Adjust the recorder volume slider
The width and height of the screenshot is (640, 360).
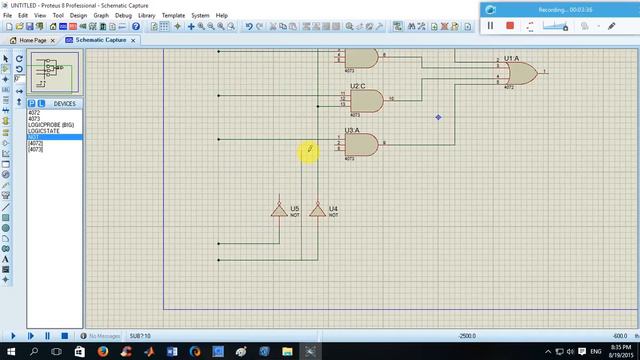pyautogui.click(x=555, y=27)
